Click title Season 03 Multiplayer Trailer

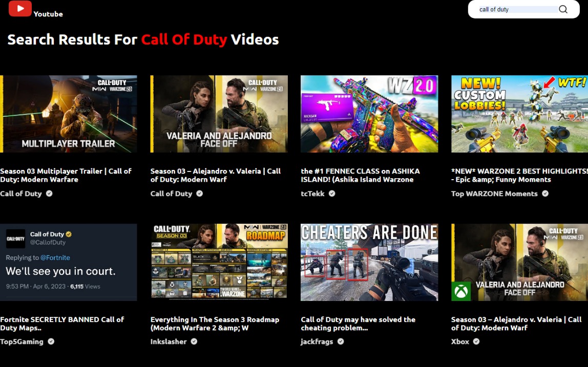coord(66,175)
